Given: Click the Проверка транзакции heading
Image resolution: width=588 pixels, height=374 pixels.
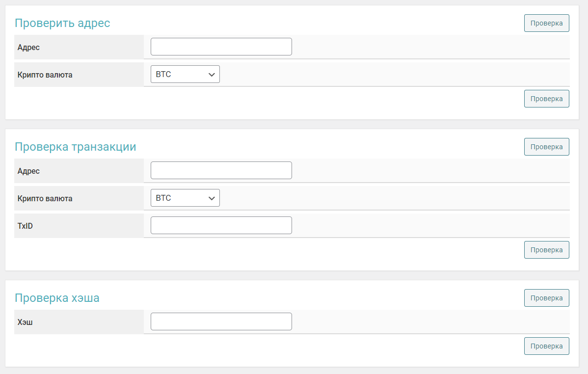Looking at the screenshot, I should (75, 147).
